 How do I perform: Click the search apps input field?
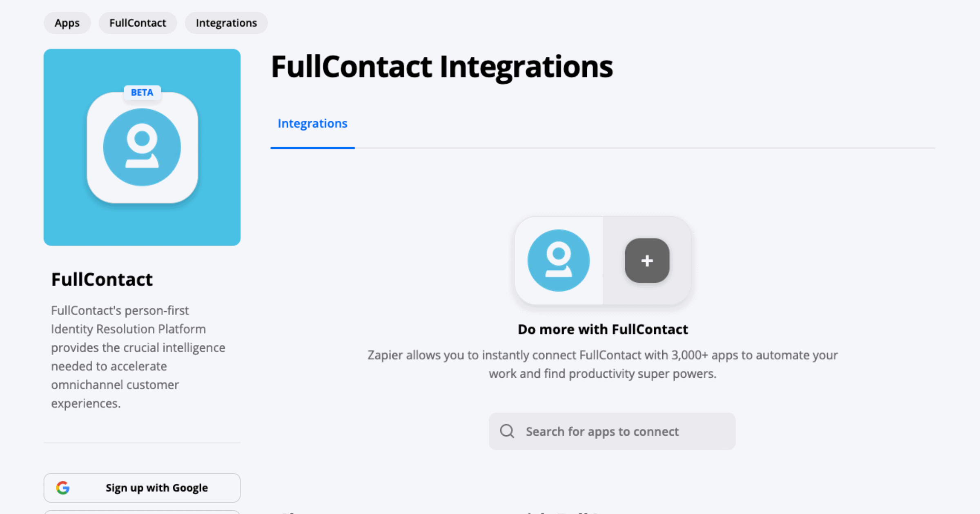point(612,431)
